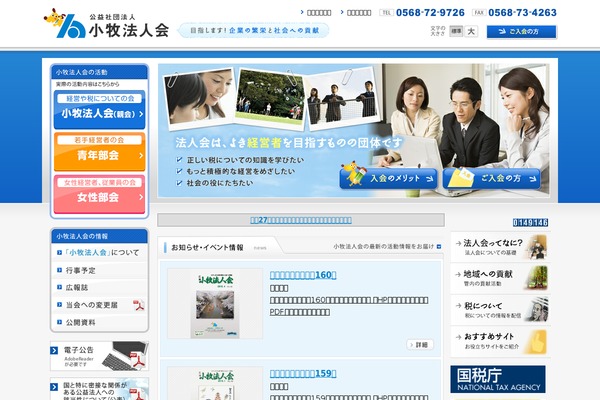
Task: Open 行事予定 sidebar item
Action: [x=99, y=270]
